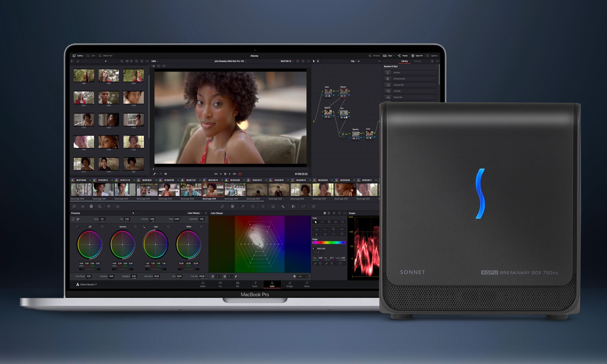607x364 pixels.
Task: Switch gallery to list view
Action: tap(131, 61)
